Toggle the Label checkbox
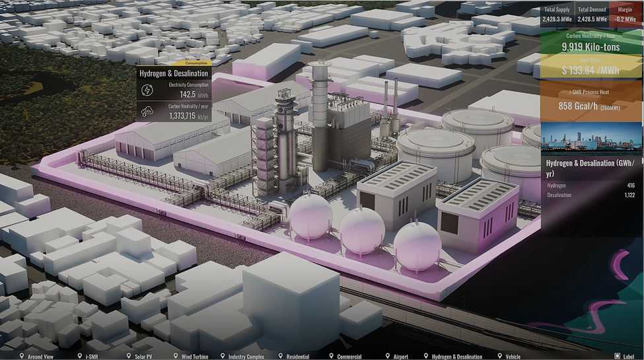644x360 pixels. (617, 356)
